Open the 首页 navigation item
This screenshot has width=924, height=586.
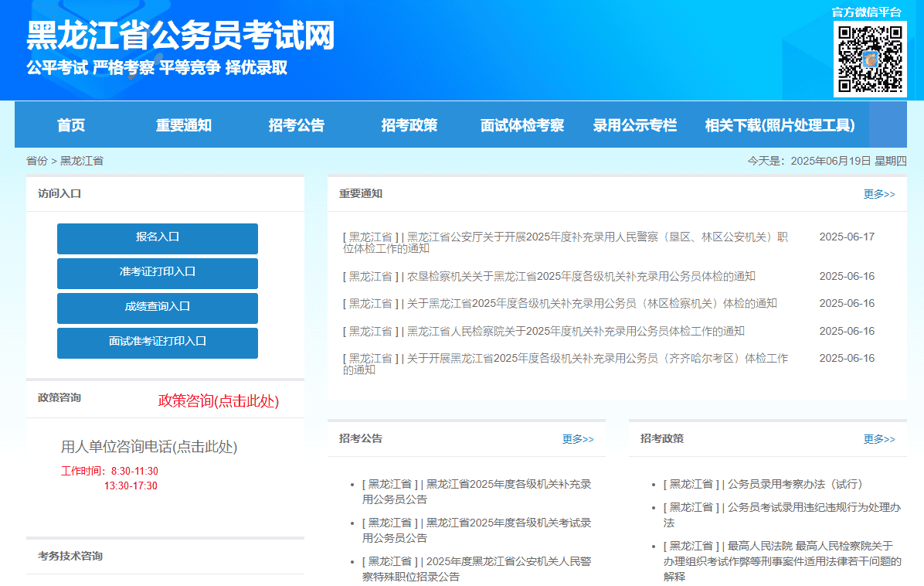(x=71, y=125)
